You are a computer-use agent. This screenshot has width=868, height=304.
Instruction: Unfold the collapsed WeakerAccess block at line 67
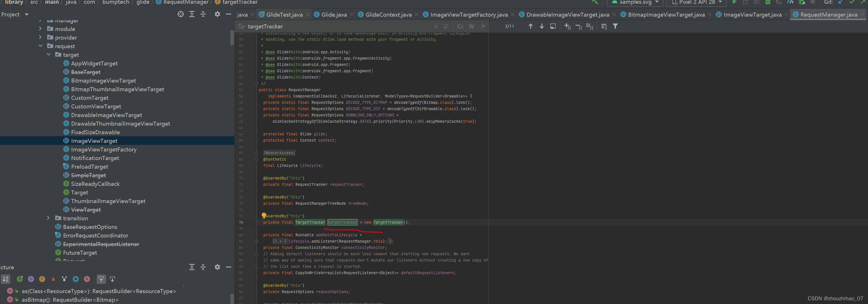tap(257, 153)
